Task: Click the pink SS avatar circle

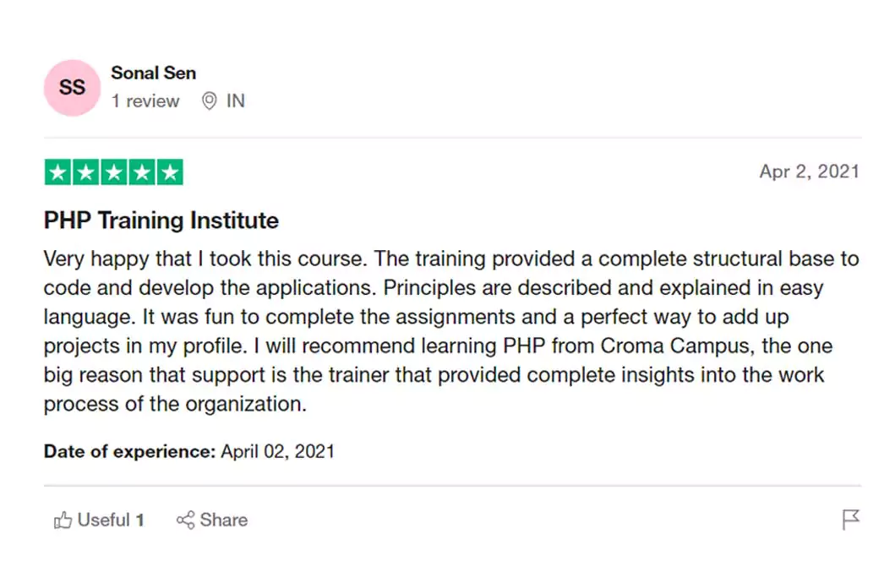Action: (72, 88)
